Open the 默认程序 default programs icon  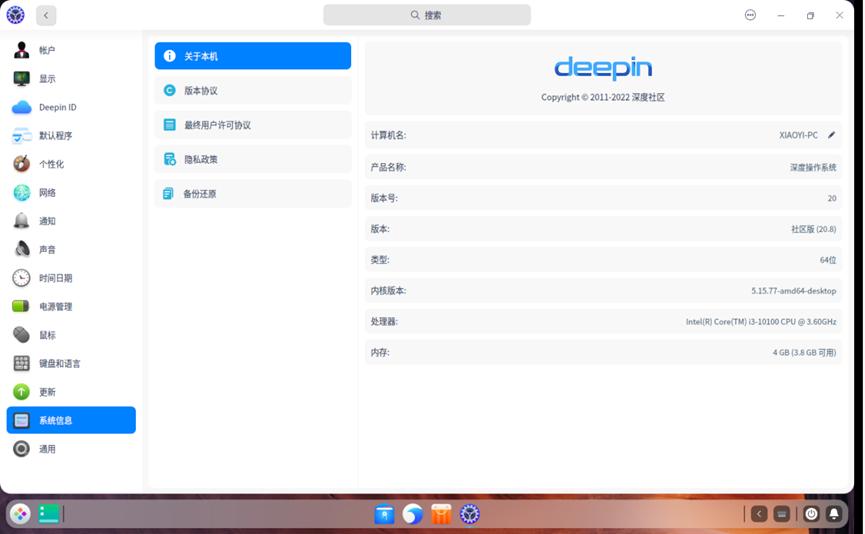[22, 136]
